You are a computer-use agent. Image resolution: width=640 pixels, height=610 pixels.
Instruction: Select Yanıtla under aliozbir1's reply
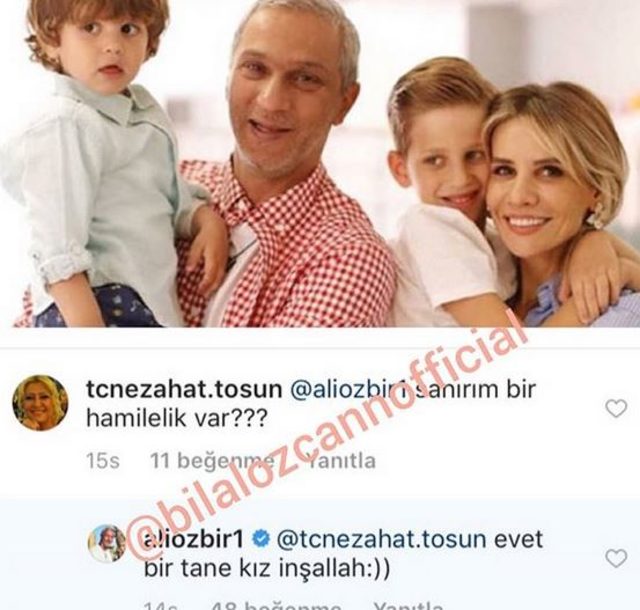point(408,606)
